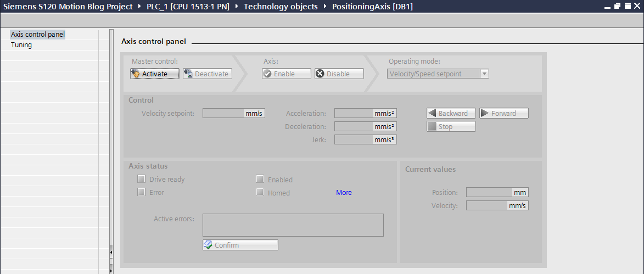Screen dimensions: 644x274
Task: Toggle the Error status checkbox
Action: 141,192
